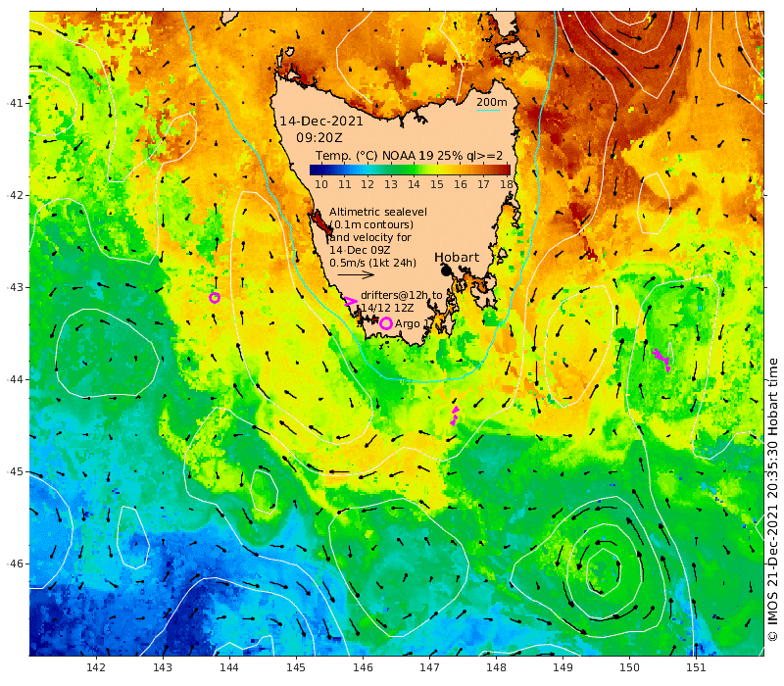
Task: Click the '14/12 12Z' drifter date text
Action: pyautogui.click(x=388, y=309)
